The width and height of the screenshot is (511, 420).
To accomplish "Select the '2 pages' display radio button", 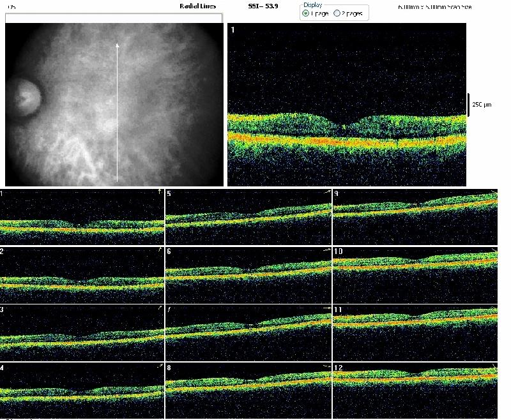I will click(337, 13).
